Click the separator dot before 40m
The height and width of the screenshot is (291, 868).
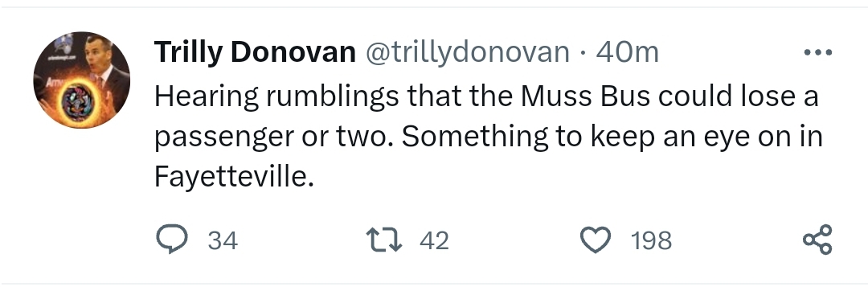(x=583, y=53)
